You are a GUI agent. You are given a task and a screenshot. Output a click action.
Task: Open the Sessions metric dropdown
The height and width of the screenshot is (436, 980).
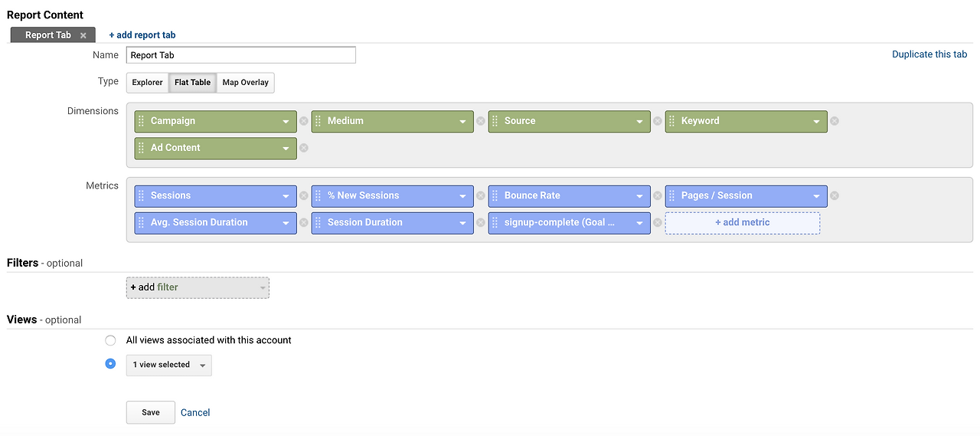tap(286, 197)
